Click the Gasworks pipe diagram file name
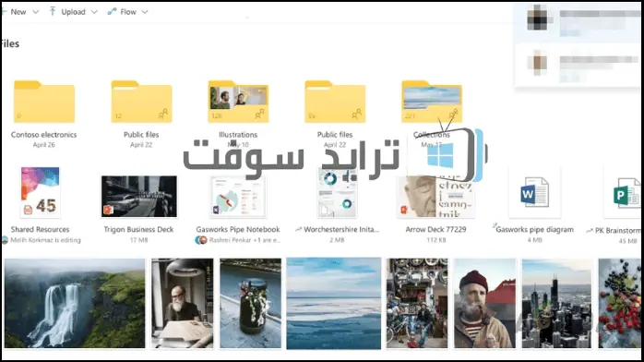 [535, 229]
